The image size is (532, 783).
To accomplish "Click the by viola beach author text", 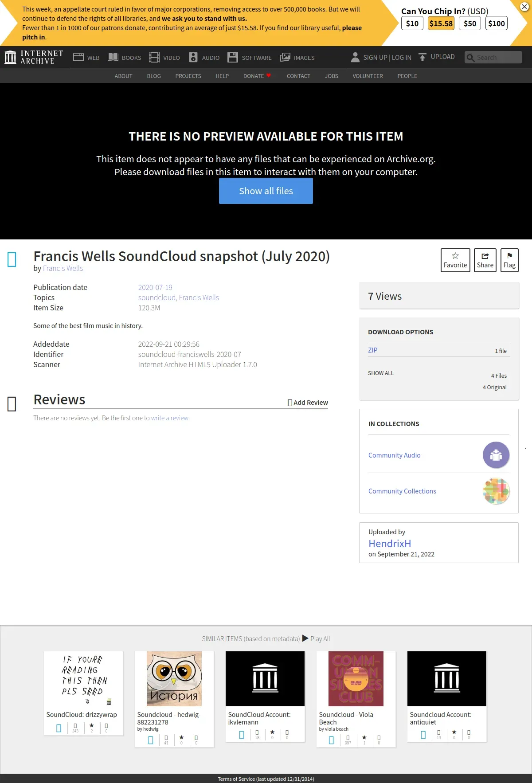I will click(334, 729).
